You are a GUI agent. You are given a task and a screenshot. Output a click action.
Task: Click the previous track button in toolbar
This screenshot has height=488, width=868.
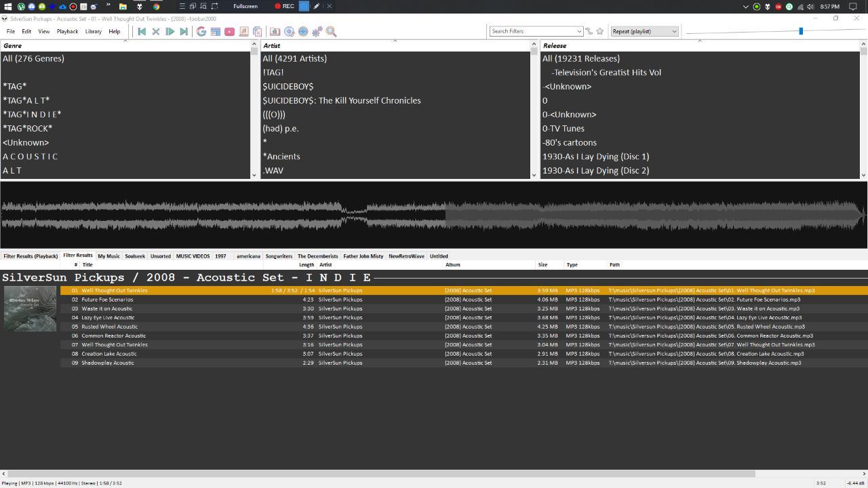[x=142, y=31]
